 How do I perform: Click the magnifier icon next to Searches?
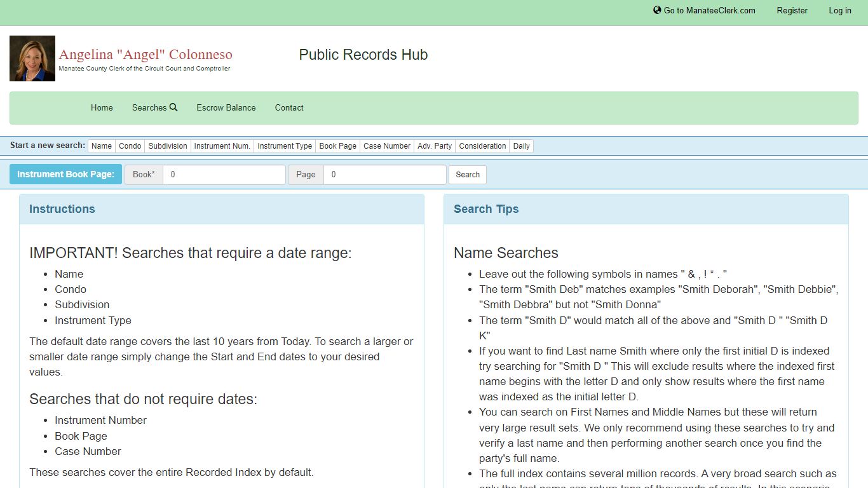(173, 107)
